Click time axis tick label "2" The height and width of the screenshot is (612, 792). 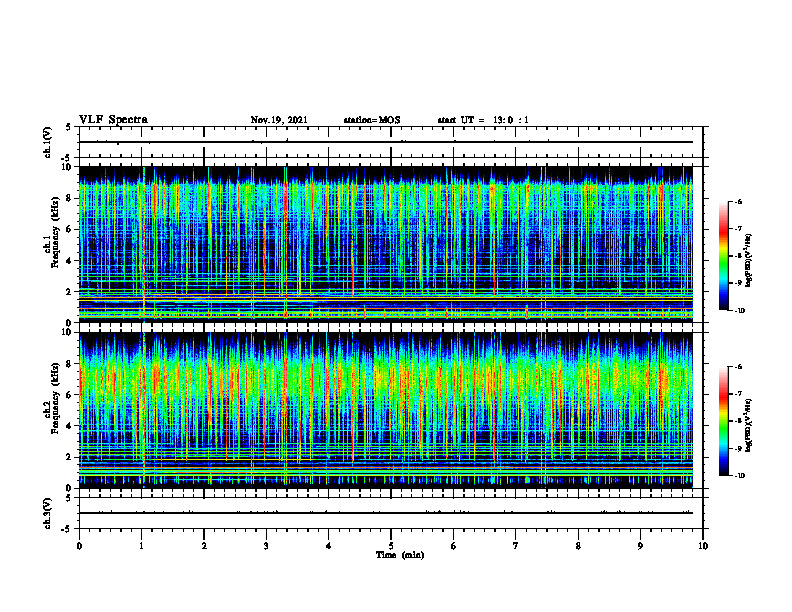pyautogui.click(x=204, y=546)
